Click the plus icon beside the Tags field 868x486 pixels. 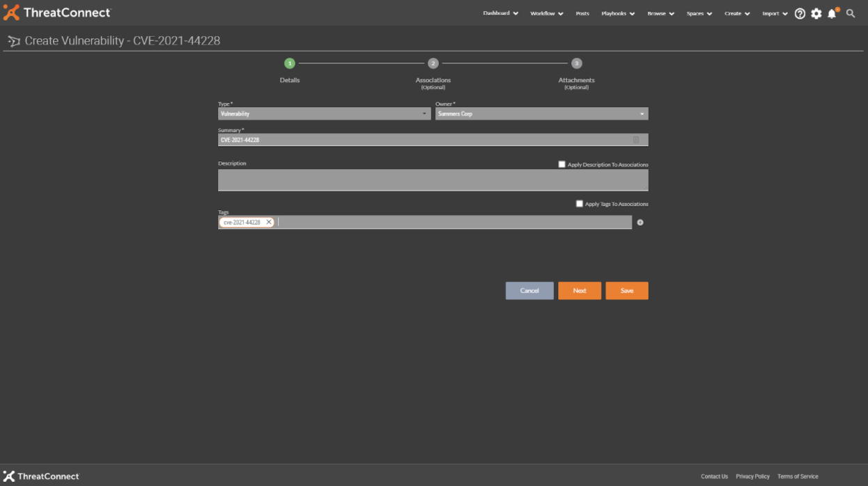(640, 222)
